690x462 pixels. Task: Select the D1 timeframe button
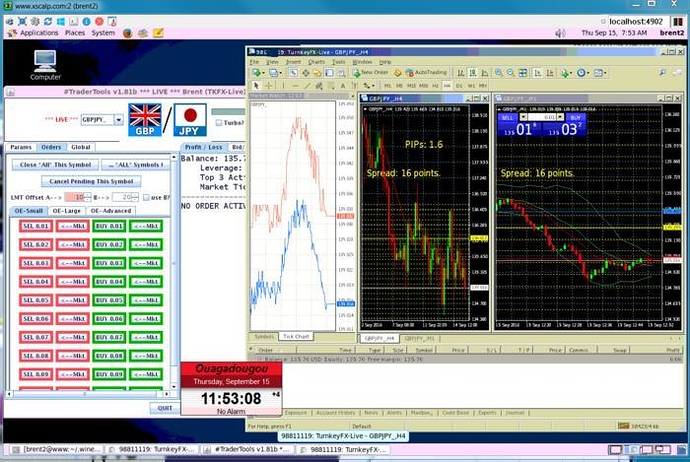[x=459, y=85]
